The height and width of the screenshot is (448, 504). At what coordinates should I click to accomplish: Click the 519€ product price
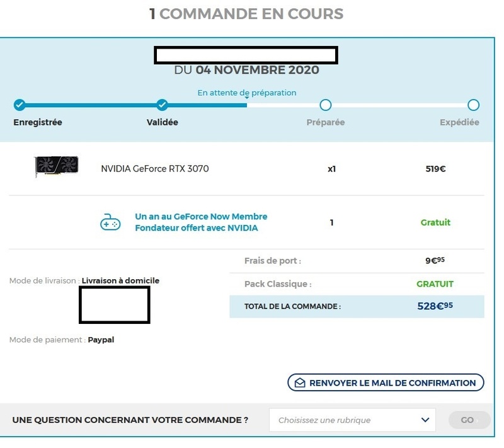click(x=435, y=169)
